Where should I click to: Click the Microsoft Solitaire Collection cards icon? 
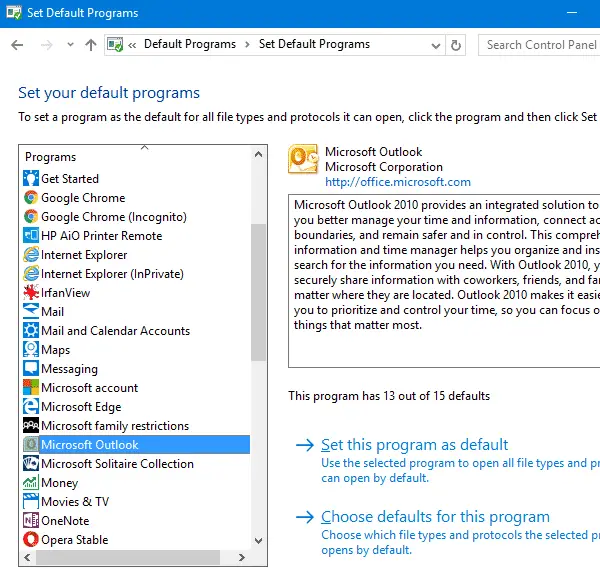click(31, 464)
